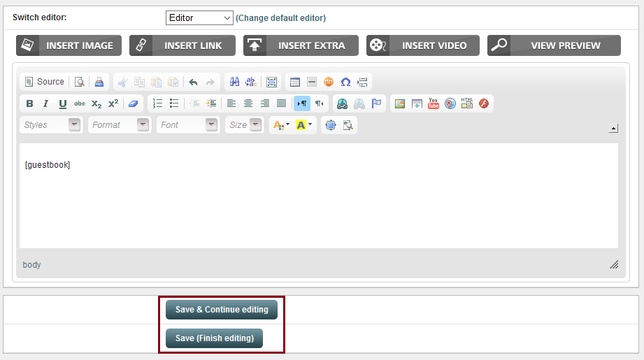Click the INSERT VIDEO button

point(422,45)
